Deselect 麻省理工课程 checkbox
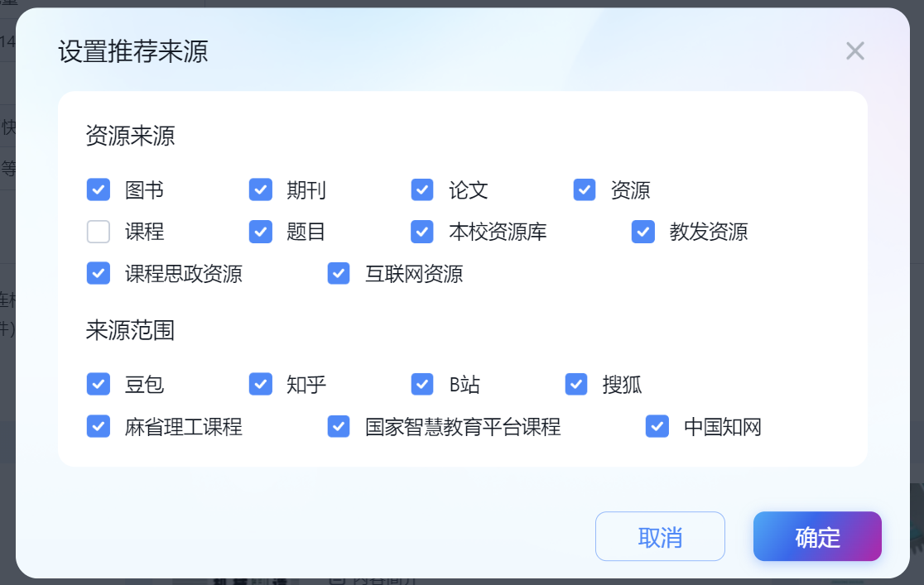This screenshot has width=924, height=585. (x=99, y=426)
